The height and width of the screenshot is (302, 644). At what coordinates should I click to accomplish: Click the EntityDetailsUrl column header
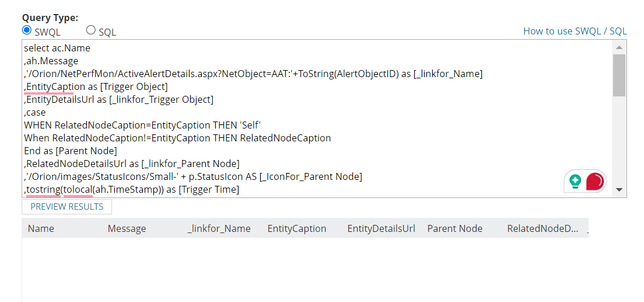(x=381, y=228)
